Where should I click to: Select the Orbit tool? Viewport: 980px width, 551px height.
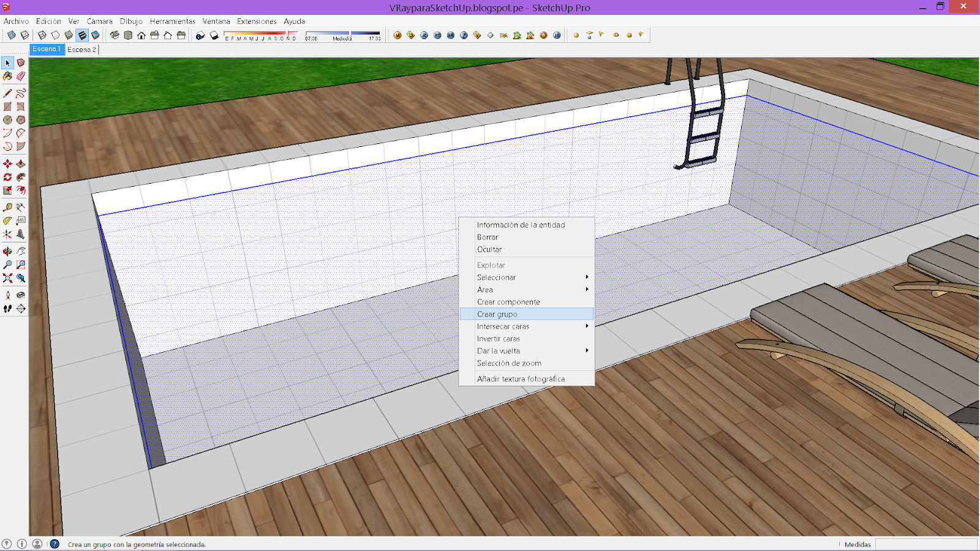[x=7, y=250]
